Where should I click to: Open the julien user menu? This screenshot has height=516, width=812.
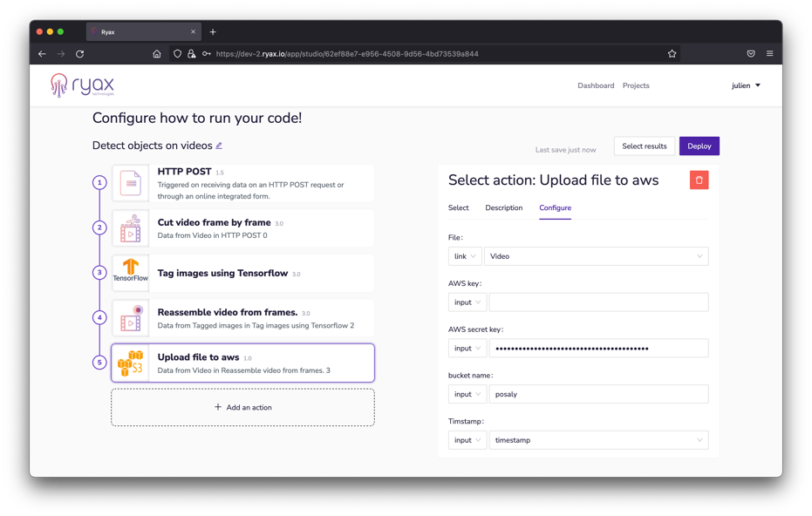pos(746,85)
